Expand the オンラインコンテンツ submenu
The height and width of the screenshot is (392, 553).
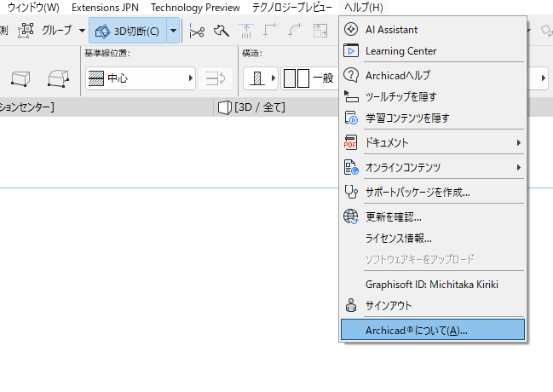click(x=433, y=167)
